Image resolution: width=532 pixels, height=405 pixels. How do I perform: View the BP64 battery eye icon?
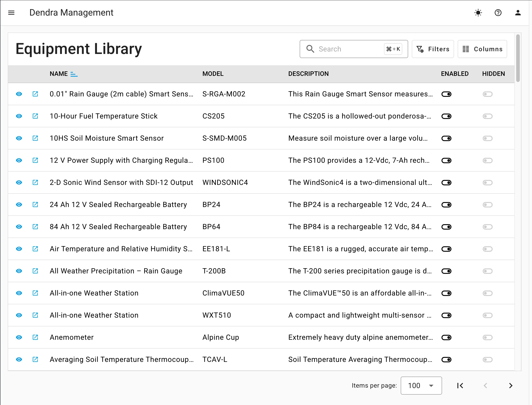point(19,227)
